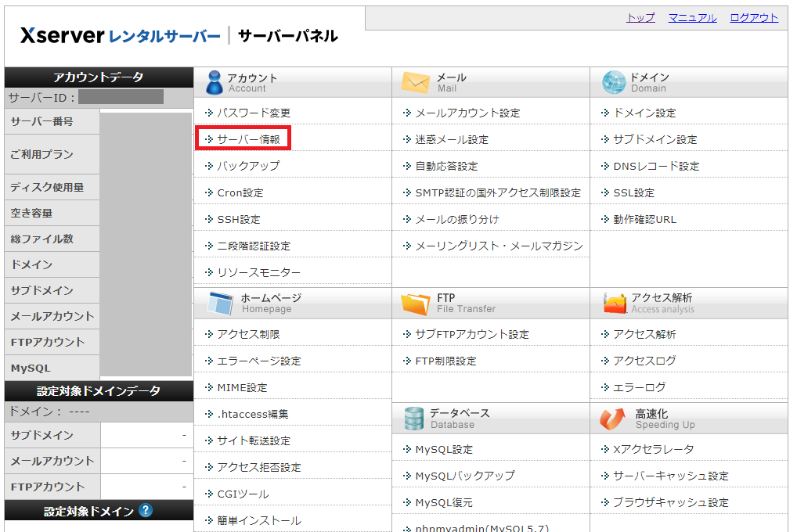
Task: Open アクセスログ
Action: pos(644,361)
